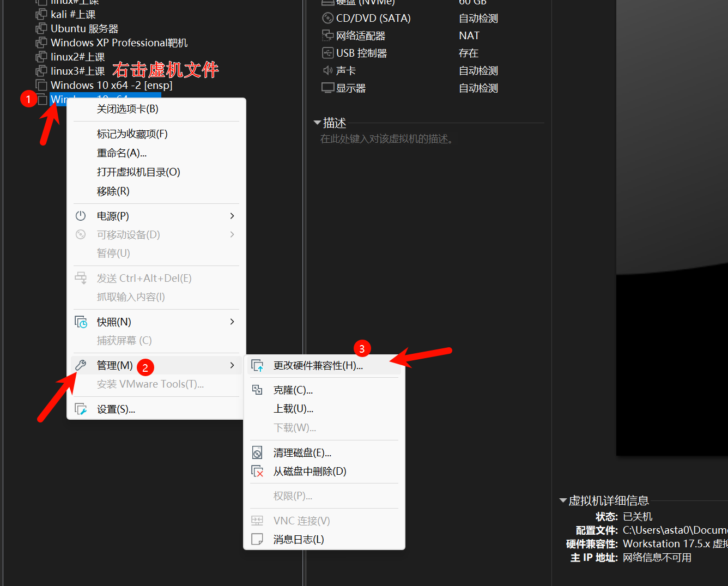The width and height of the screenshot is (728, 586).
Task: Click the 存在 USB controller value
Action: point(469,53)
